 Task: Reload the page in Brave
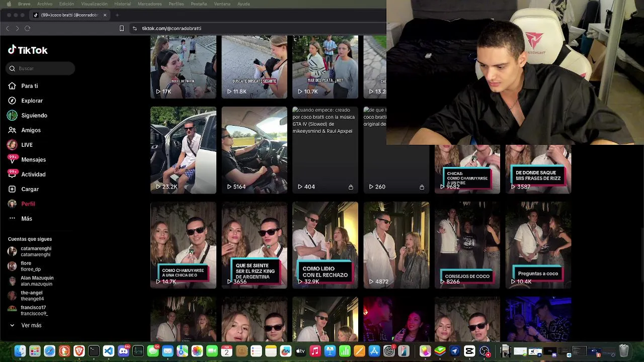pos(28,28)
